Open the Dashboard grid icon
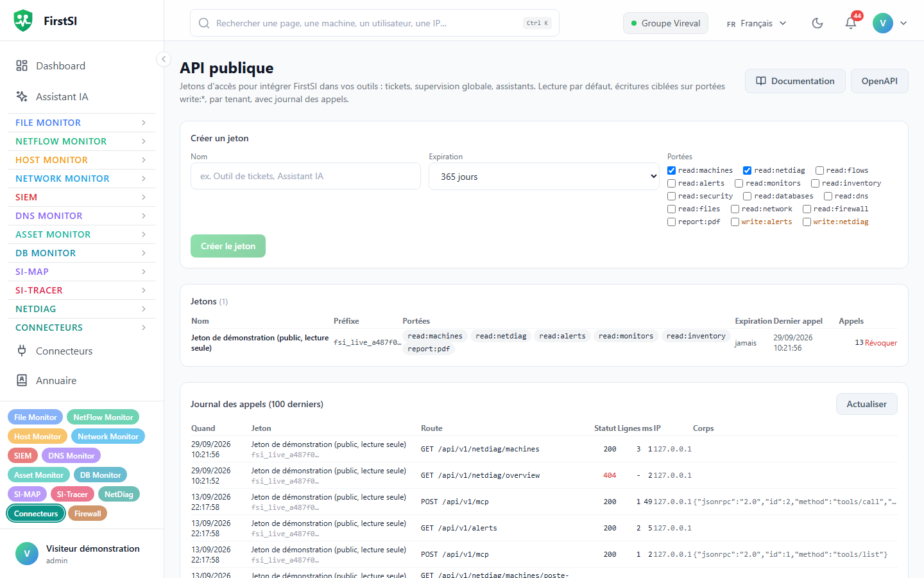 [22, 66]
